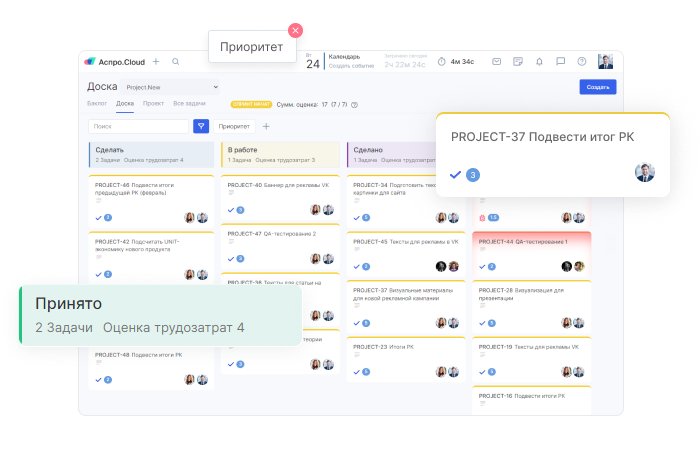Open the chat bubble icon

[560, 62]
